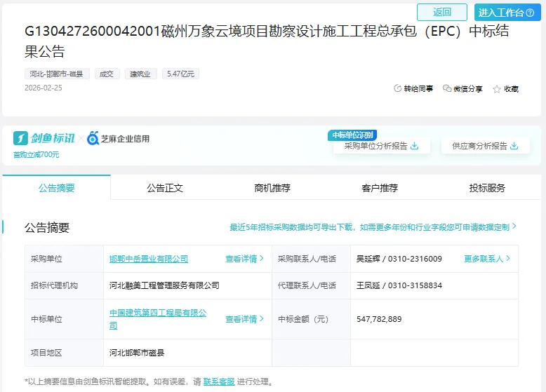The width and height of the screenshot is (546, 392).
Task: Select the 客户推荐 tab
Action: tap(380, 188)
